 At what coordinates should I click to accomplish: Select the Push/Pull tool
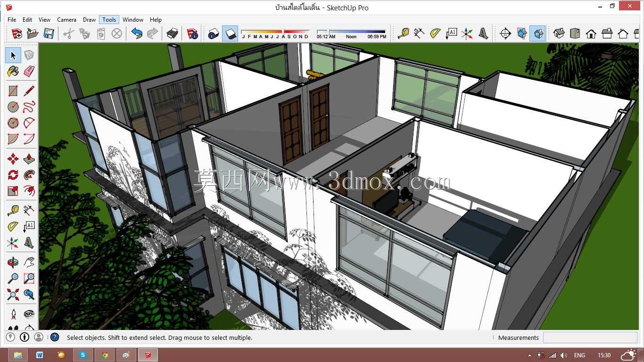click(x=29, y=159)
